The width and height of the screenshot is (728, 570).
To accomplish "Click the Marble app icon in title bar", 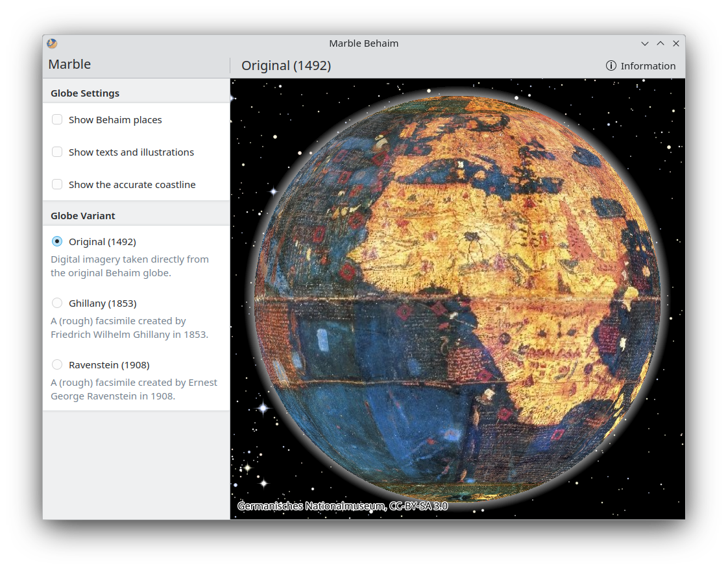I will point(51,43).
